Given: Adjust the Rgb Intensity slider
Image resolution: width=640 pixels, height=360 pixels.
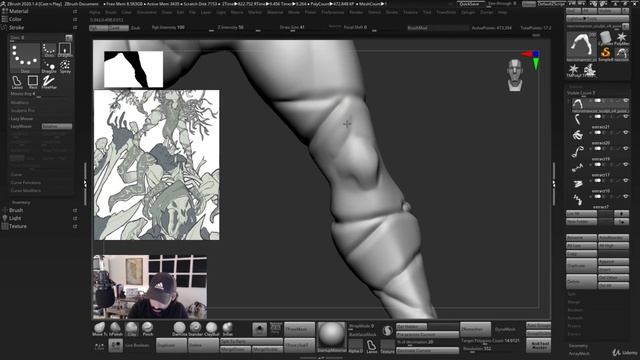Looking at the screenshot, I should click(x=182, y=28).
